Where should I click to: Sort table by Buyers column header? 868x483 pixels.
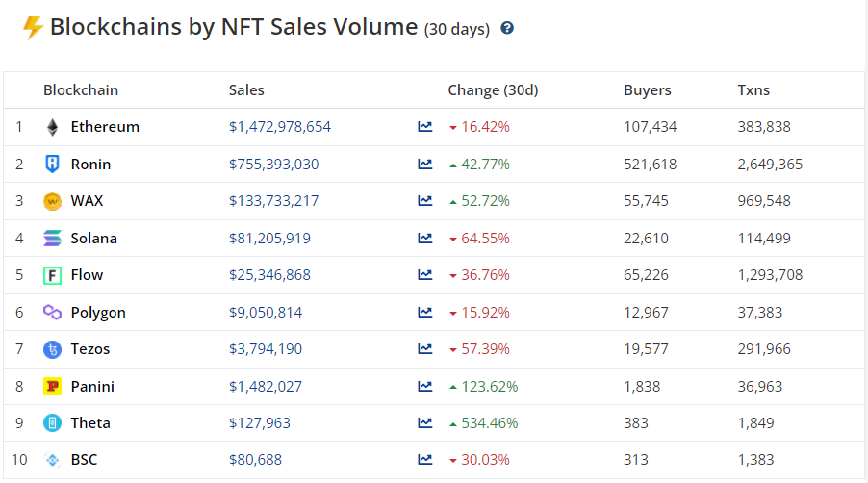(x=647, y=90)
